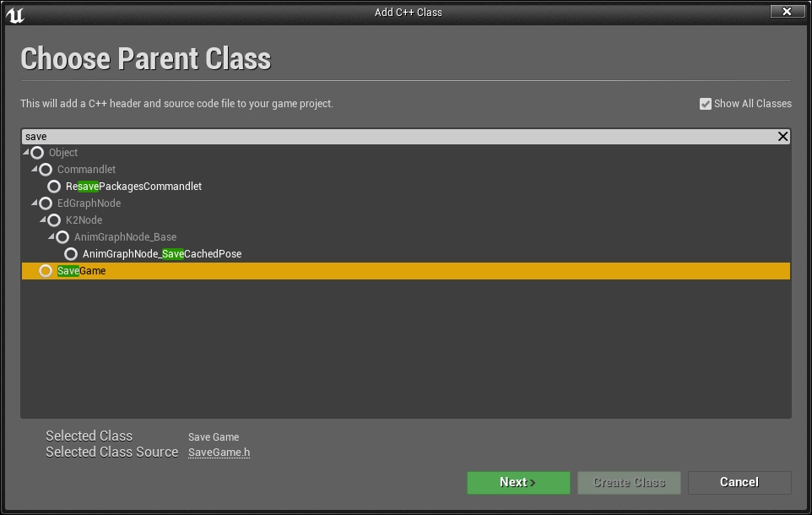Screen dimensions: 812x515
Task: Select the AnimGraphNode_Base class row
Action: pyautogui.click(x=406, y=237)
